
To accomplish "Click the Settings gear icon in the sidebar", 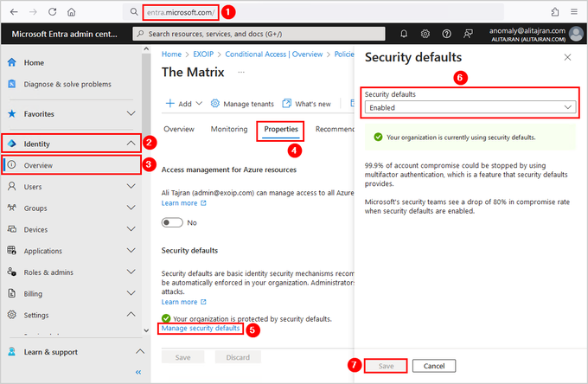I will (12, 315).
